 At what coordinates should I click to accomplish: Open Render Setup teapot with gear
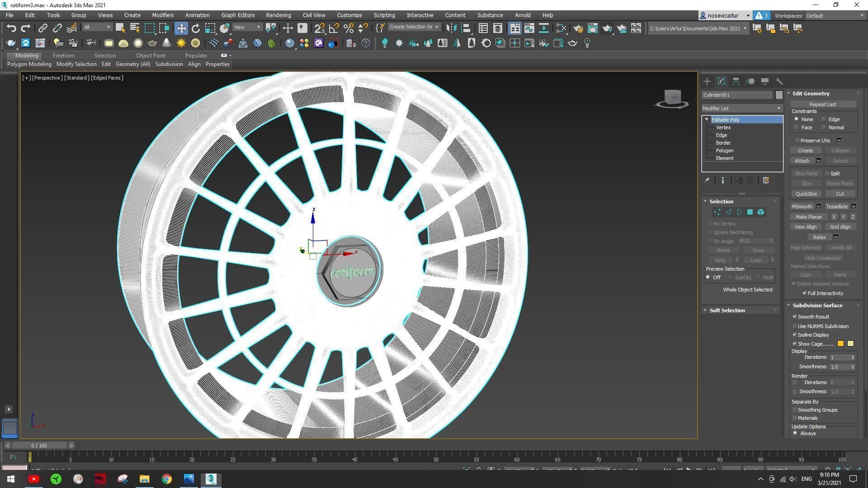[578, 28]
